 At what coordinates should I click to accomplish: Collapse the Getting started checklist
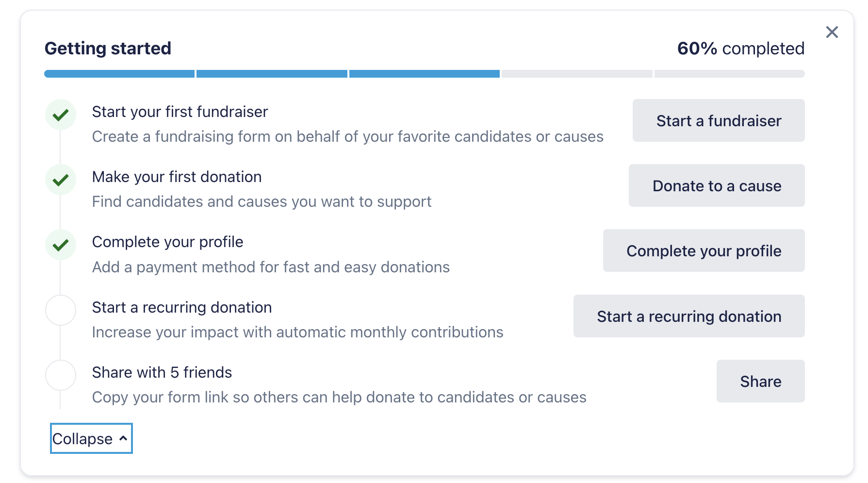[91, 438]
